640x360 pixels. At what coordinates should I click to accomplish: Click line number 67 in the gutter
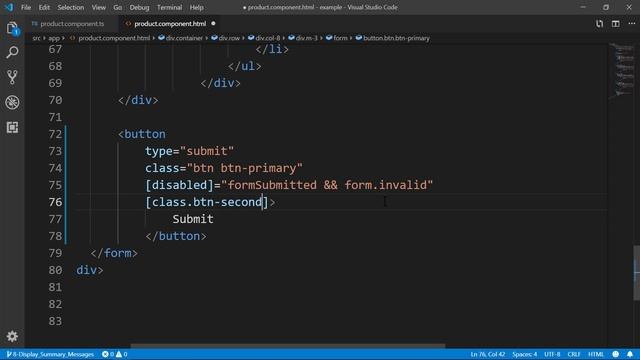[55, 49]
